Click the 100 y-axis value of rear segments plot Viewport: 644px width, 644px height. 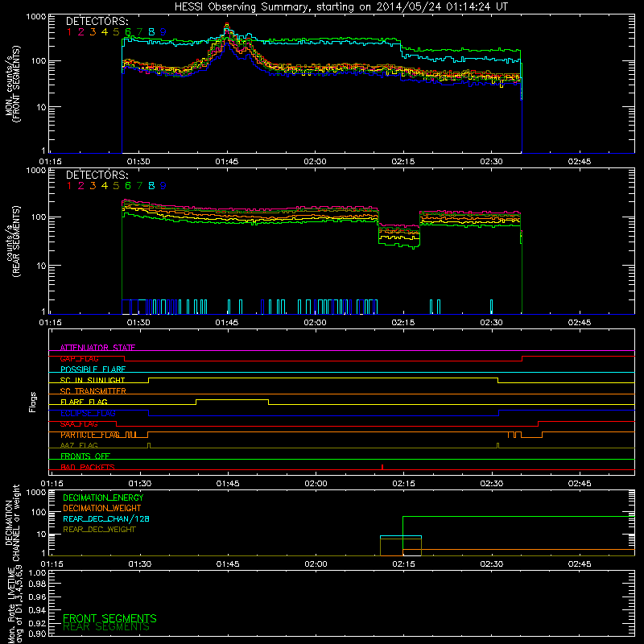click(x=39, y=217)
